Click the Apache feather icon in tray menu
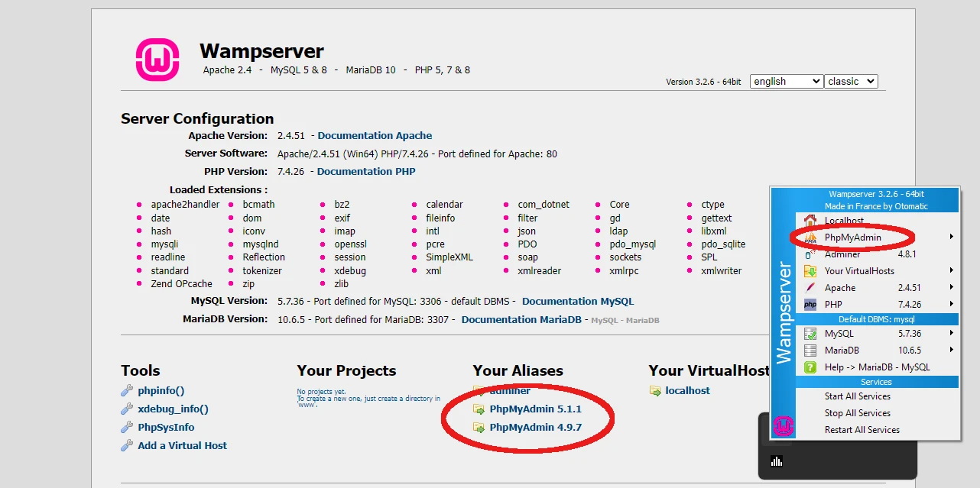Viewport: 980px width, 488px height. click(810, 288)
